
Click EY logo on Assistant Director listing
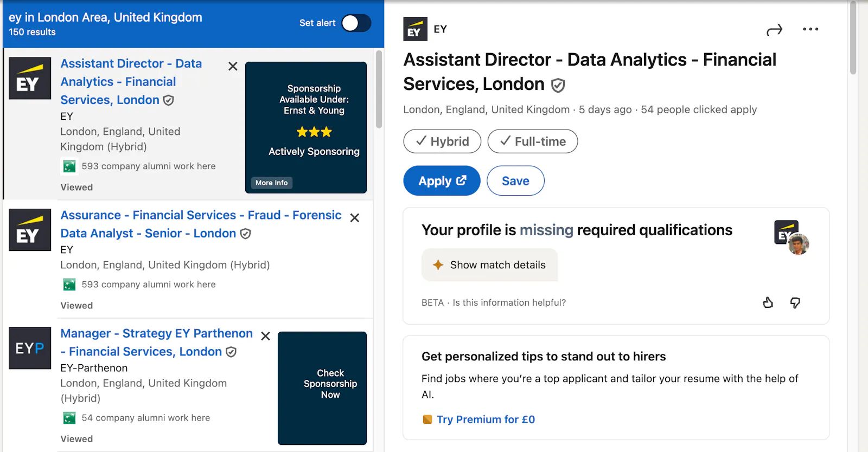30,79
